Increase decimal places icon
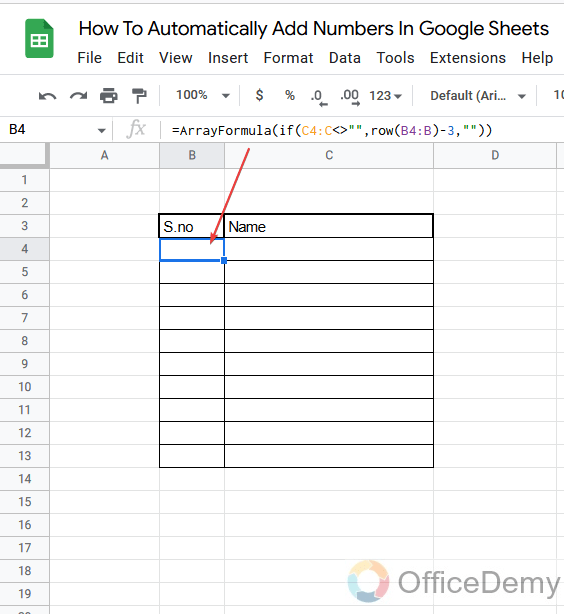Viewport: 564px width, 614px height. pos(350,97)
